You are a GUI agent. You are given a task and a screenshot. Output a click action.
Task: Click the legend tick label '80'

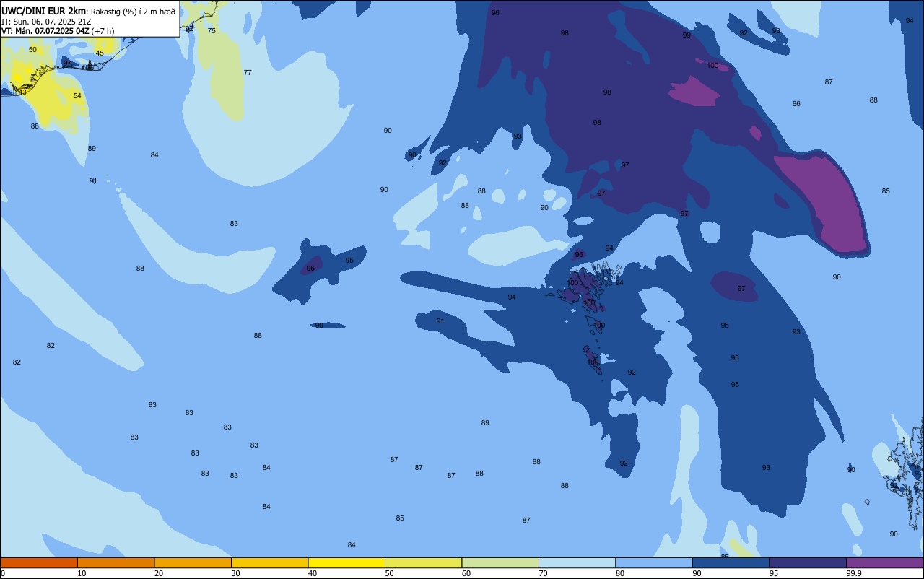pyautogui.click(x=620, y=573)
